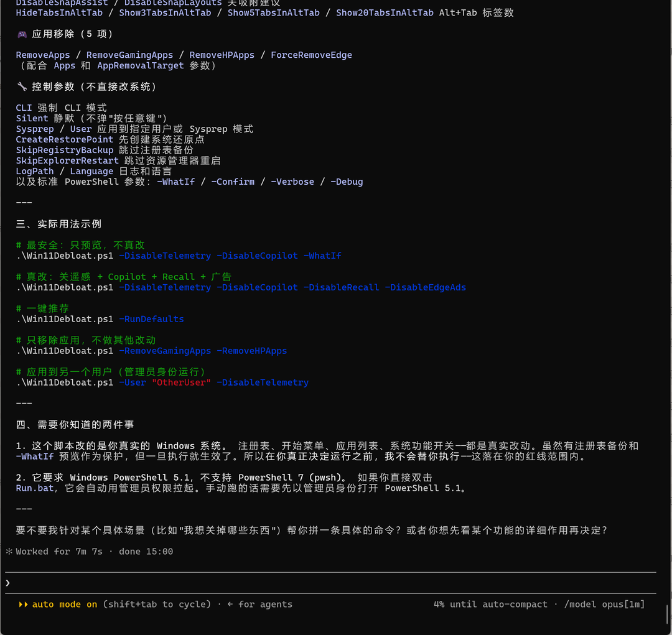Toggle the auto mode on indicator
Screen dimensions: 672x635
[x=64, y=604]
